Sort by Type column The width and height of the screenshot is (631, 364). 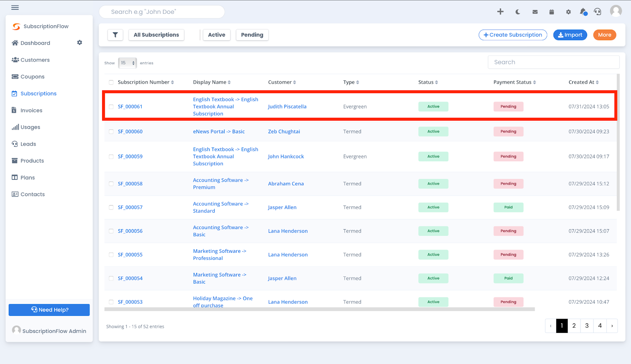(351, 82)
